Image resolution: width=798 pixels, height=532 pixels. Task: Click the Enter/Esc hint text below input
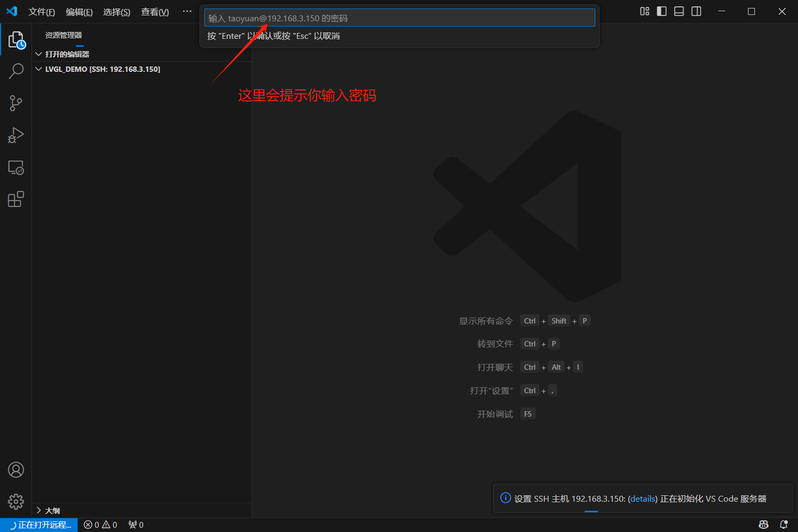point(273,36)
